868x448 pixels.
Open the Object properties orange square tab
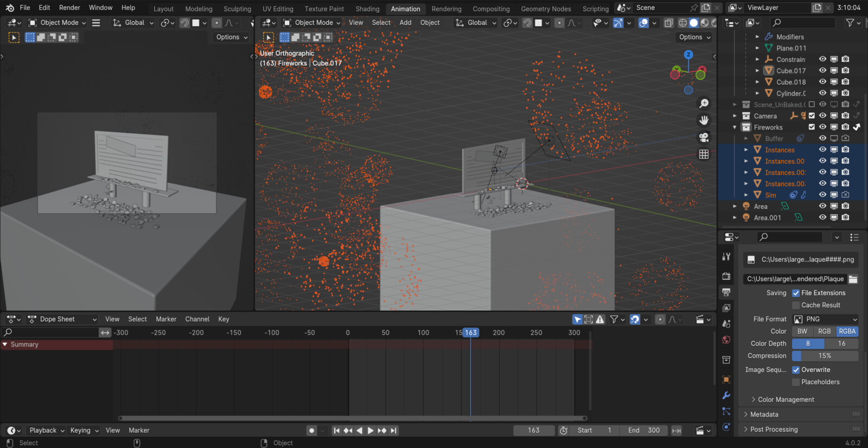click(726, 379)
